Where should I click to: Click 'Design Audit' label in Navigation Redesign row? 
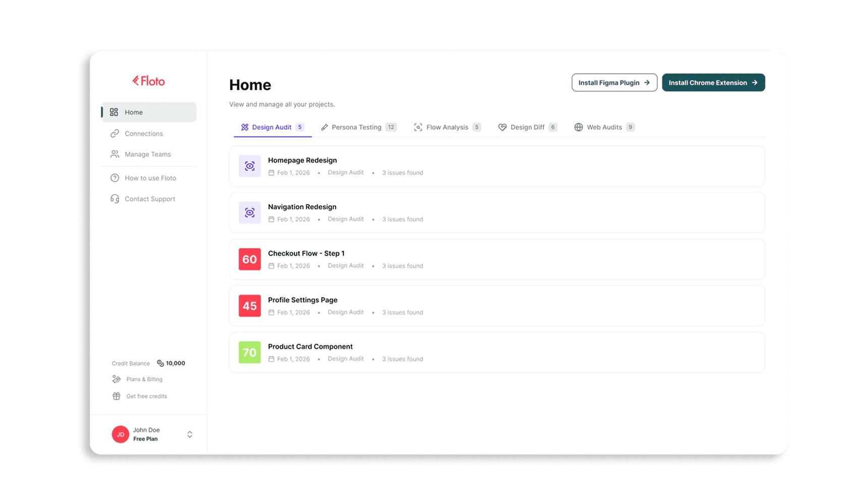(x=346, y=219)
